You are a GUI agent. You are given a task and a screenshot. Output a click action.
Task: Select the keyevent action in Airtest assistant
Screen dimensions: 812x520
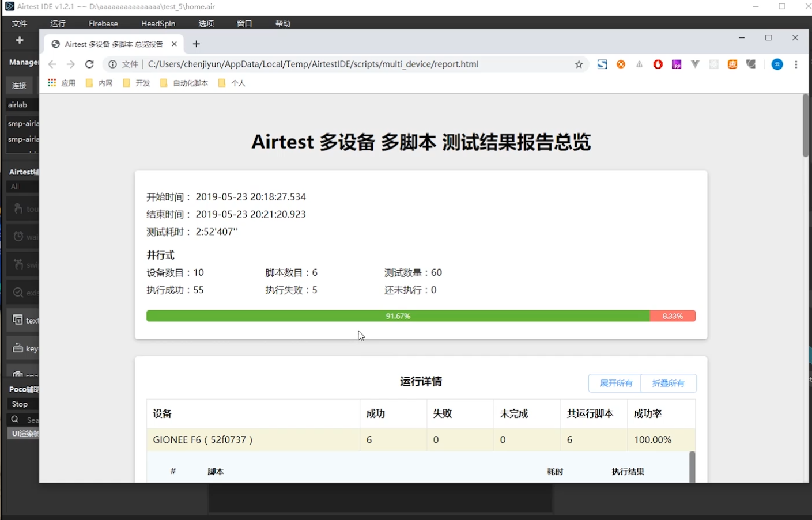(x=23, y=348)
